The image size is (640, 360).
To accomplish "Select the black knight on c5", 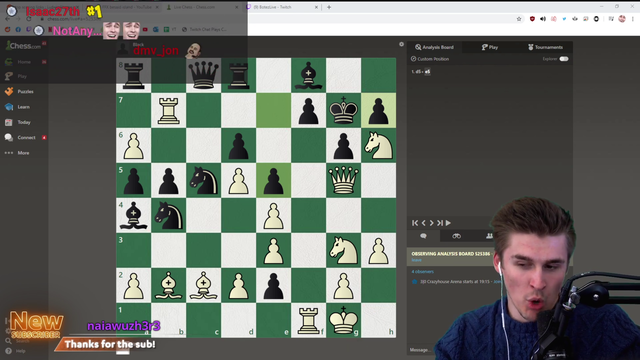I will pyautogui.click(x=203, y=180).
